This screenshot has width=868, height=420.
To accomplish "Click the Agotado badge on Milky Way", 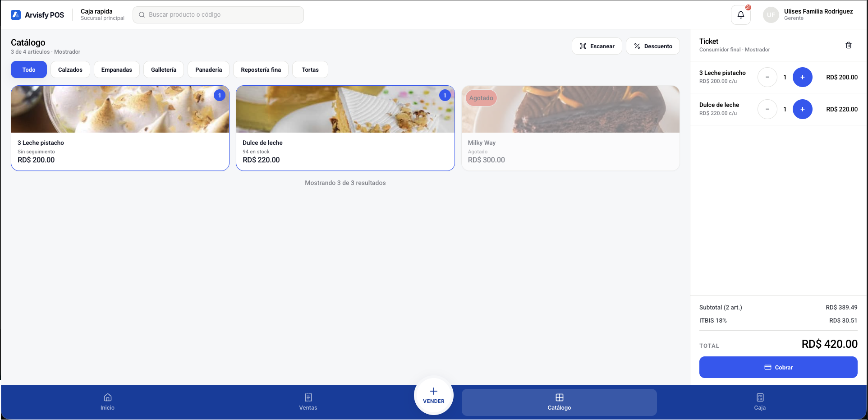I will pos(481,98).
